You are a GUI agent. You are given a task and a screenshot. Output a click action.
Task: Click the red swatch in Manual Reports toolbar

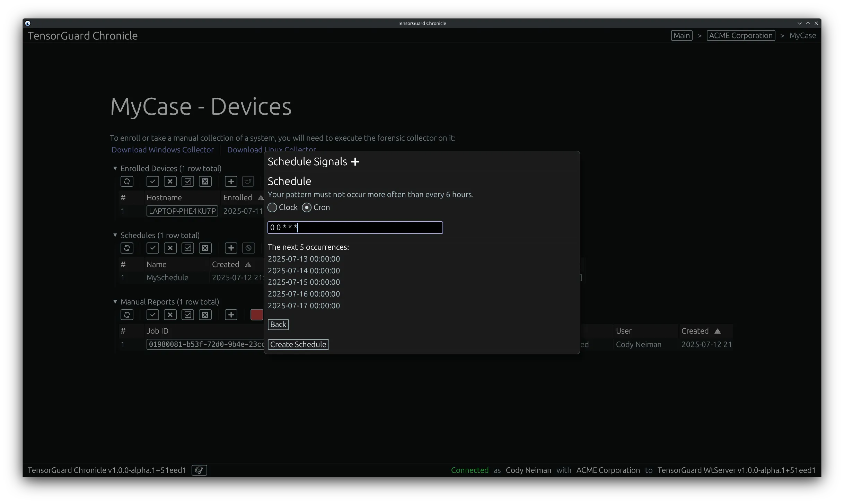pyautogui.click(x=257, y=315)
